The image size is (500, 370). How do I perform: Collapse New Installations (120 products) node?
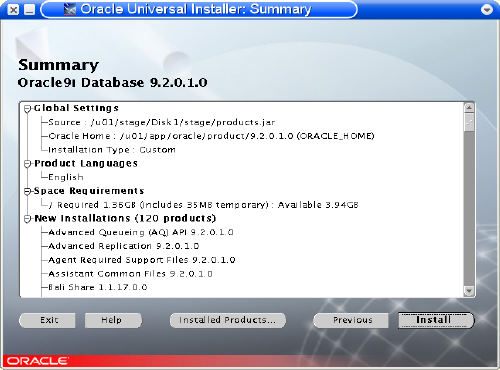point(27,219)
